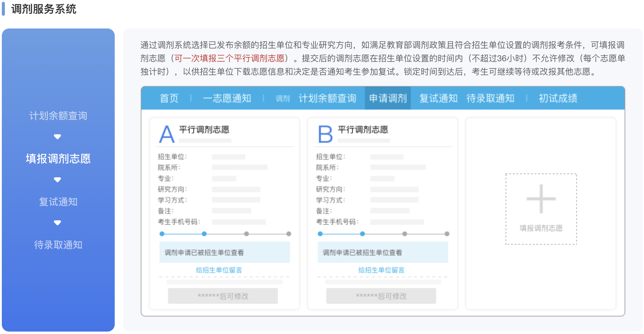Click 给招生单位留言 link in card A

click(219, 270)
